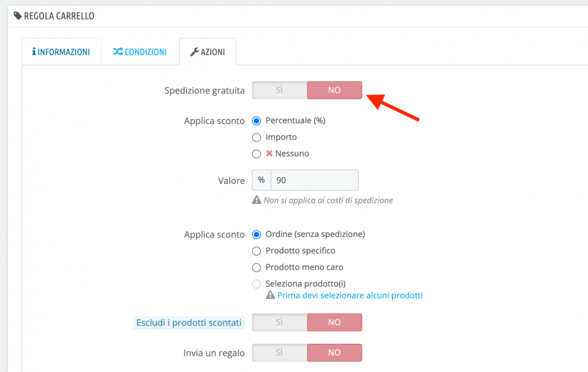This screenshot has height=372, width=588.
Task: Click Prima devi selezionare alcuni prodotti link
Action: [x=350, y=295]
